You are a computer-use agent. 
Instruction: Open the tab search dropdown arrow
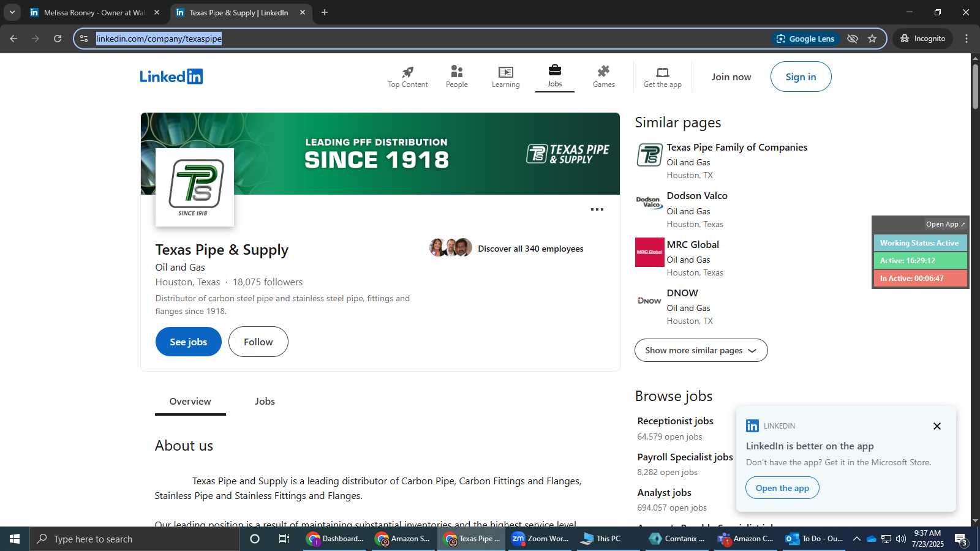(12, 12)
